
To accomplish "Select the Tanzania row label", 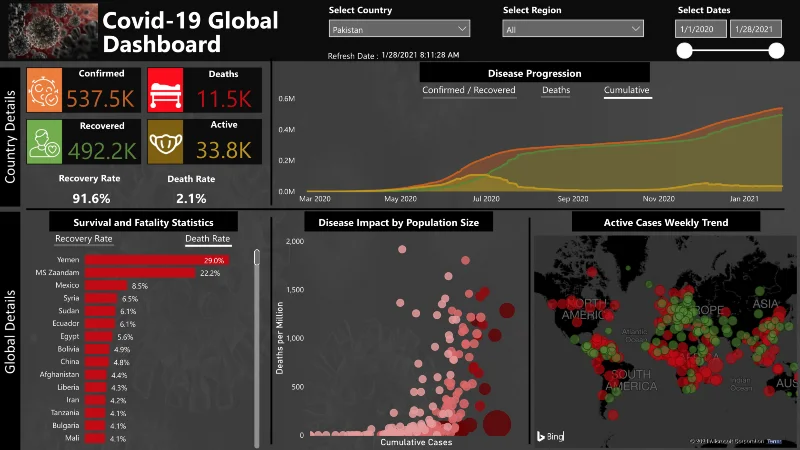I will pyautogui.click(x=65, y=413).
